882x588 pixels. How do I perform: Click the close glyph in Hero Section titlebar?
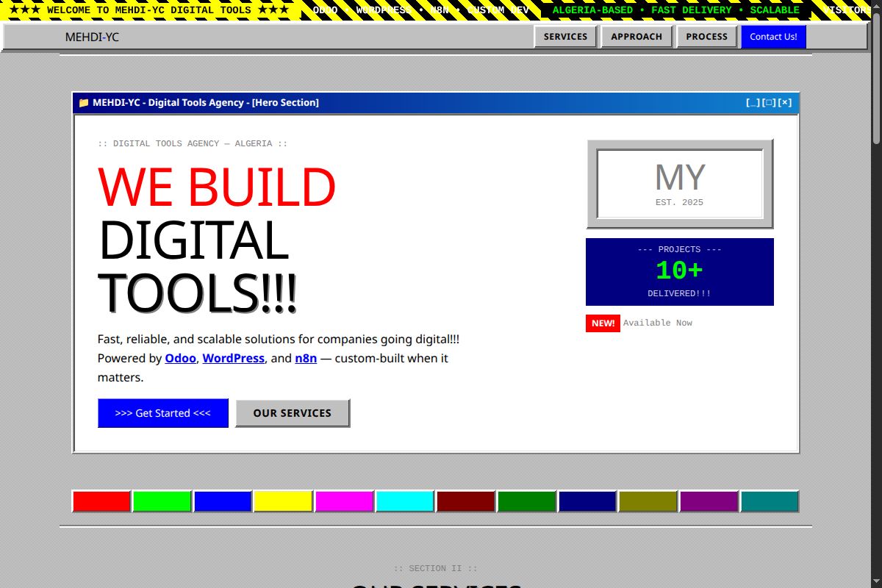point(785,103)
